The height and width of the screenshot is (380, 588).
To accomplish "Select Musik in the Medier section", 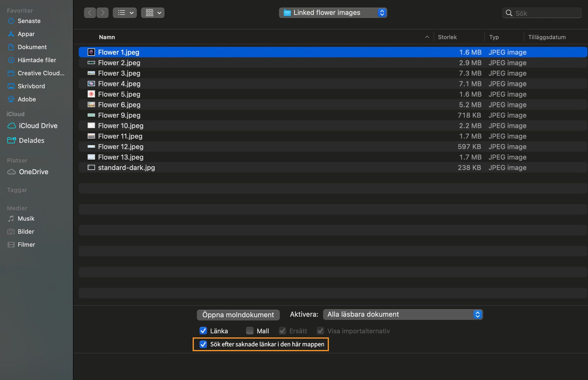I will pos(26,219).
